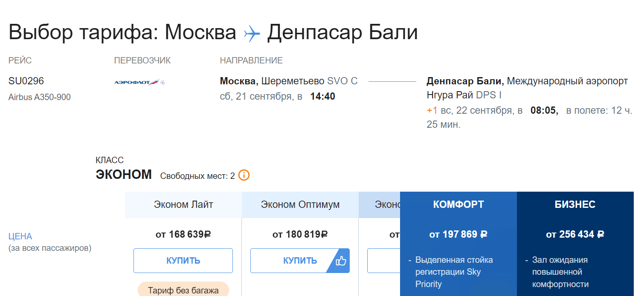Screen dimensions: 644x296
Task: Switch to the БИЗНЕС class panel
Action: pyautogui.click(x=575, y=205)
